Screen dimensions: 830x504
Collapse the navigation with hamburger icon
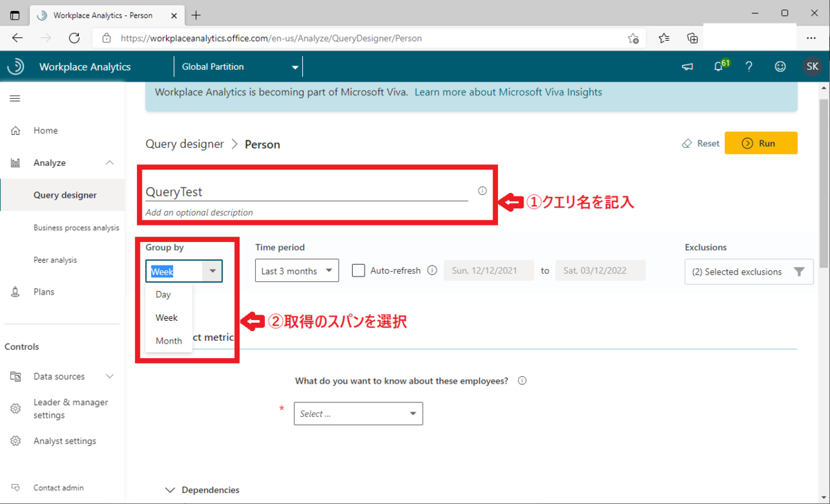point(15,98)
